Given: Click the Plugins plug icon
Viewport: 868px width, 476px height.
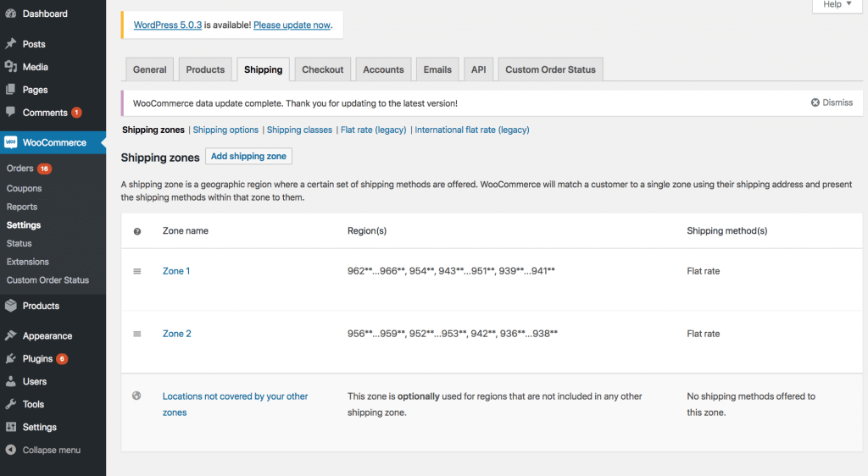Looking at the screenshot, I should (x=10, y=358).
